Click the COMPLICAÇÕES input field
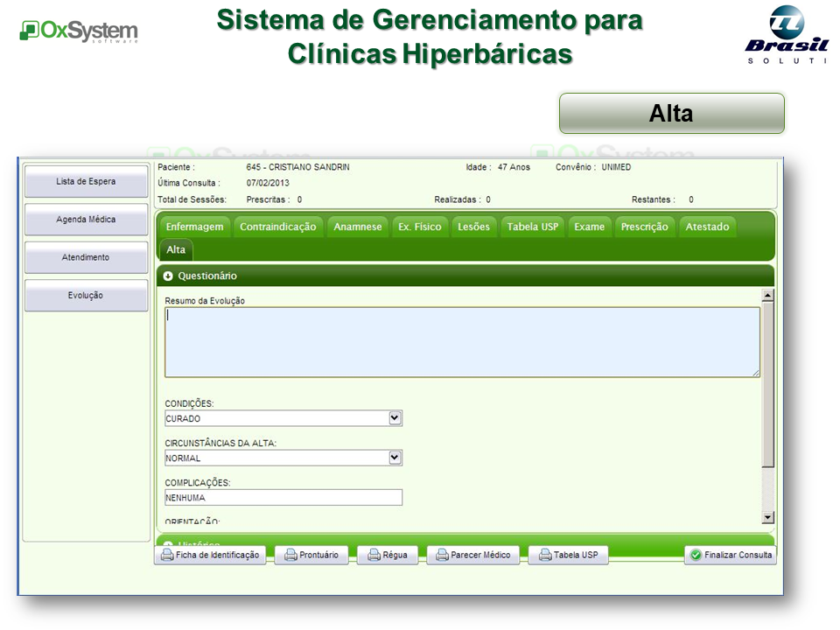This screenshot has width=840, height=630. [x=283, y=497]
